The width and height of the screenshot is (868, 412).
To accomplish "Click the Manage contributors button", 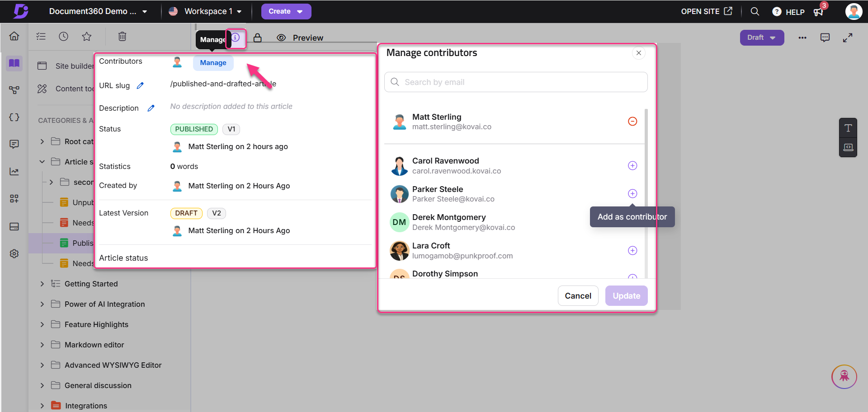I will [x=213, y=63].
